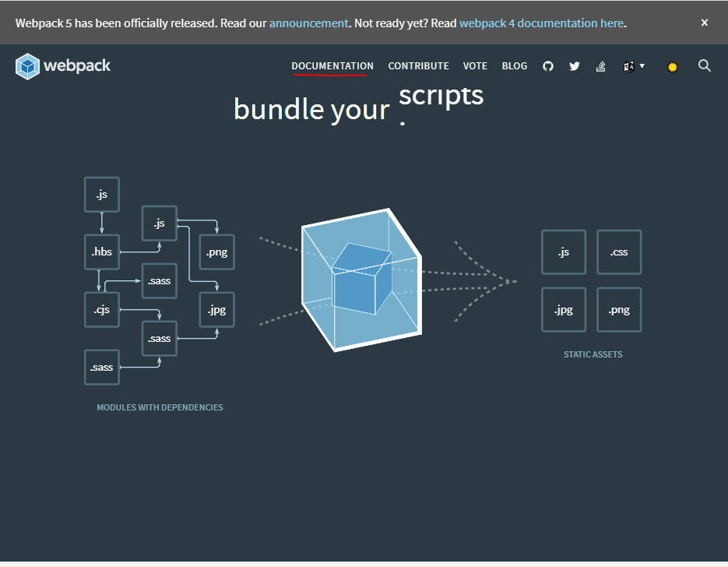Viewport: 728px width, 567px height.
Task: Go to the CONTRIBUTE nav item
Action: pos(418,66)
